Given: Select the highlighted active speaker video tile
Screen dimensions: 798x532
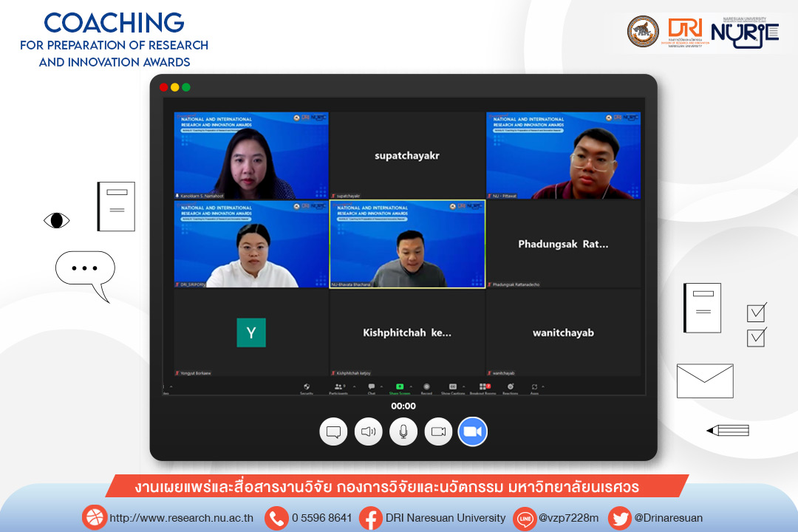Looking at the screenshot, I should click(x=408, y=244).
